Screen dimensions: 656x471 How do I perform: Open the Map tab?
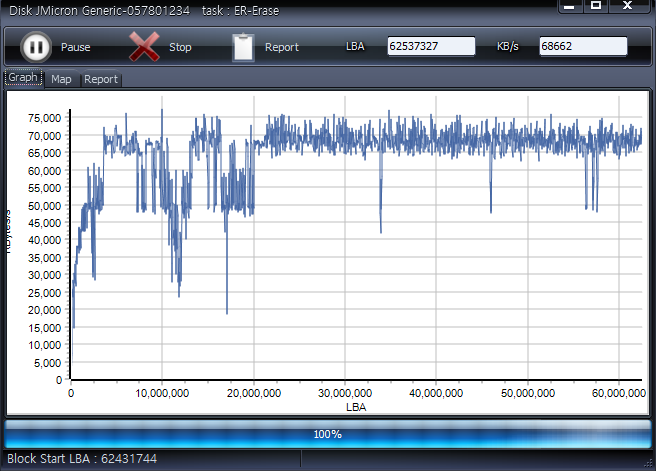click(x=61, y=79)
